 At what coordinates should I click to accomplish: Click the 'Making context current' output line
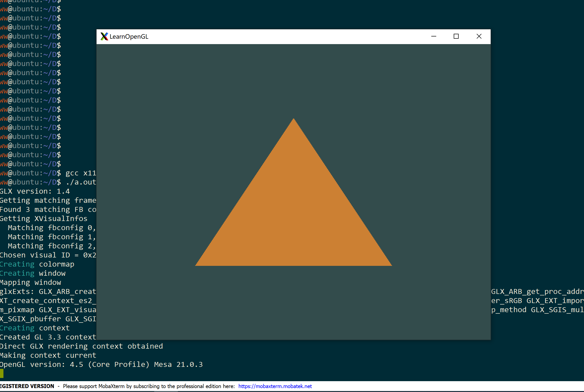point(48,355)
